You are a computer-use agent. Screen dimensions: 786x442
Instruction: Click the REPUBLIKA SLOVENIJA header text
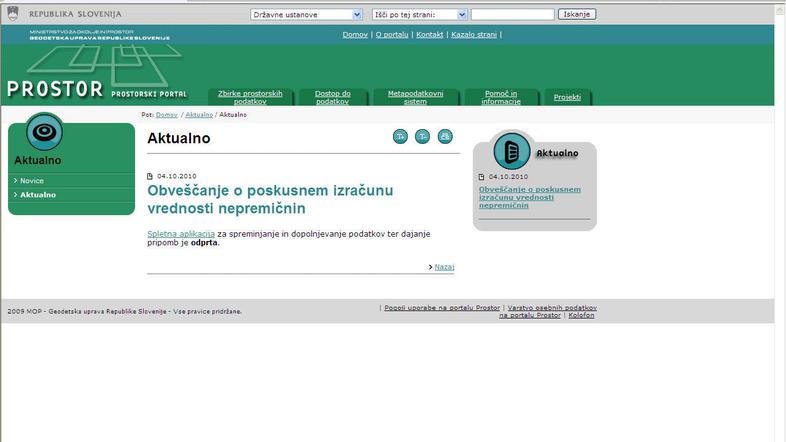(75, 14)
